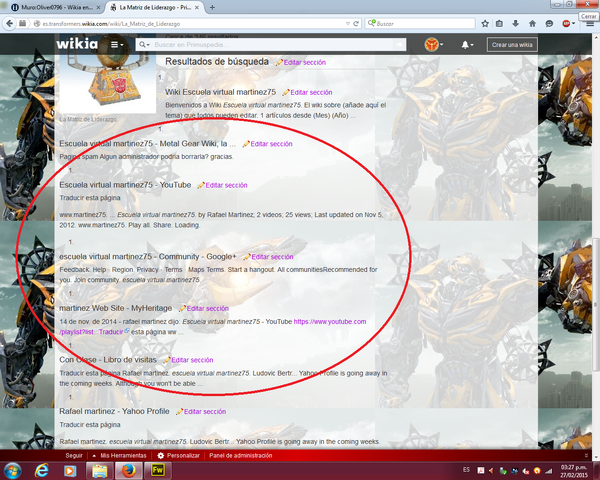The height and width of the screenshot is (480, 600).
Task: Click Editar sección next to the YouTube heading
Action: (x=227, y=185)
